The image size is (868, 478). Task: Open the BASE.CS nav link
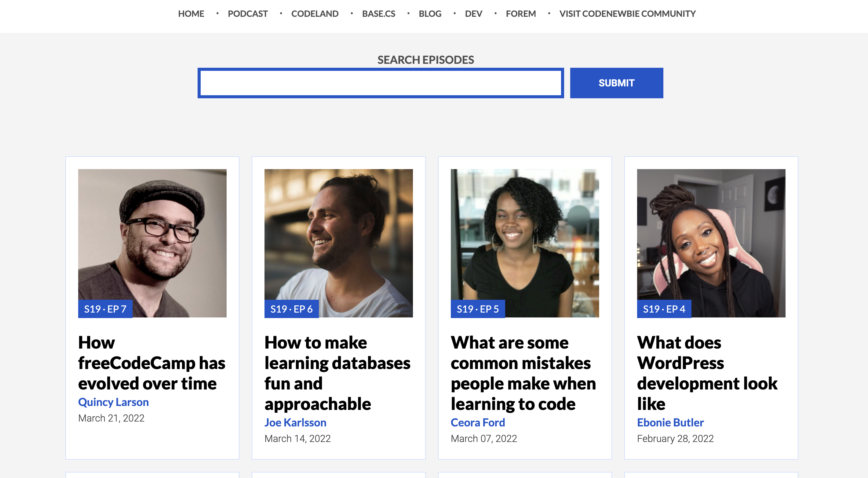378,14
